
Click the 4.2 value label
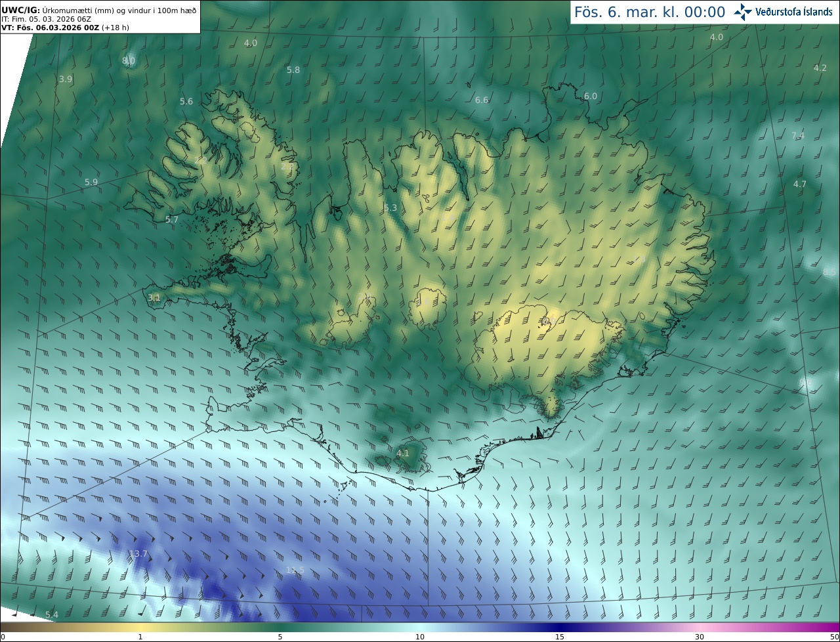[820, 68]
